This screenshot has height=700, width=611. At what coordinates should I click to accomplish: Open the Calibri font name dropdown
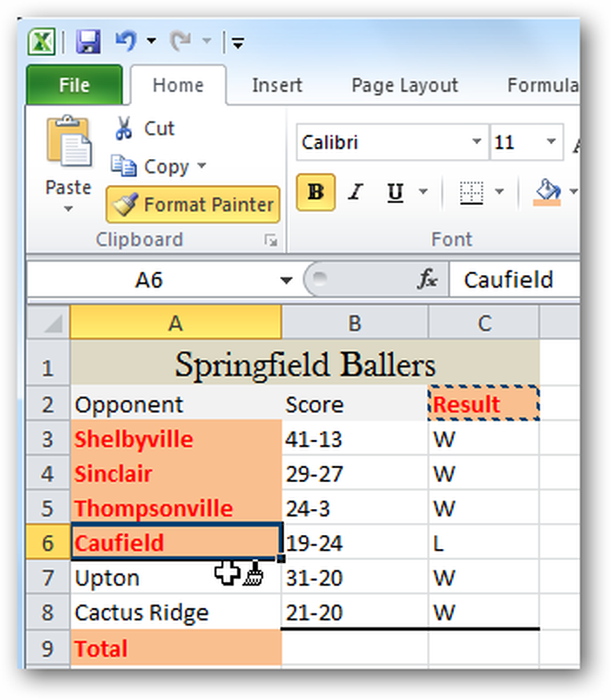(477, 142)
